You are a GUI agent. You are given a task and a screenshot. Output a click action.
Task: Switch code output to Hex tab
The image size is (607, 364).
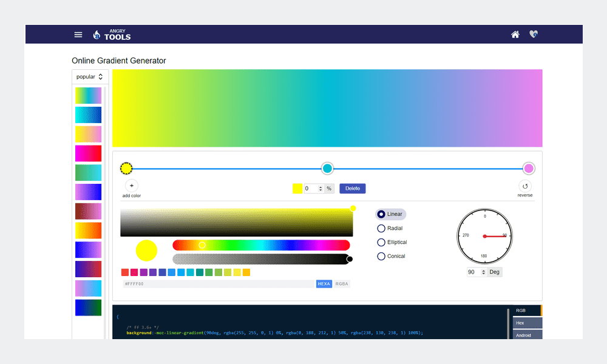pos(527,323)
